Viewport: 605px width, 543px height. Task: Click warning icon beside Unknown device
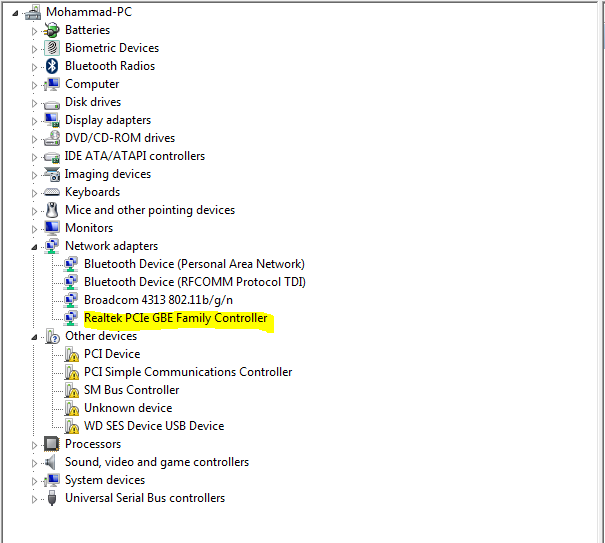coord(71,408)
